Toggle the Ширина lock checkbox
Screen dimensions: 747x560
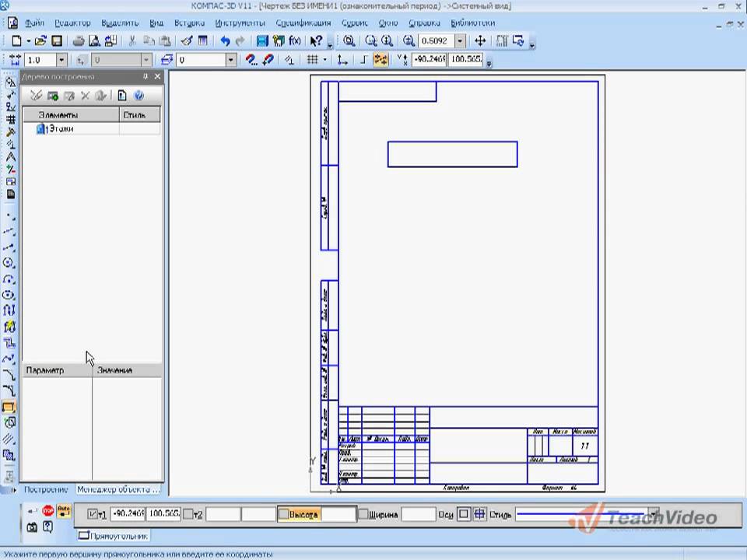pos(363,515)
